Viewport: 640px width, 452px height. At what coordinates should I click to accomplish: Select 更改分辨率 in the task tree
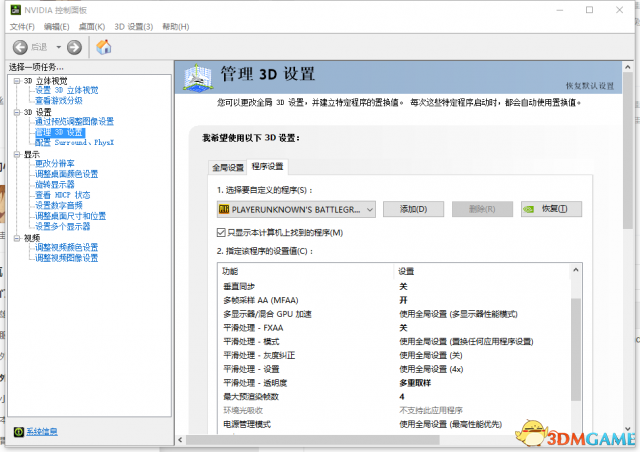pyautogui.click(x=54, y=163)
